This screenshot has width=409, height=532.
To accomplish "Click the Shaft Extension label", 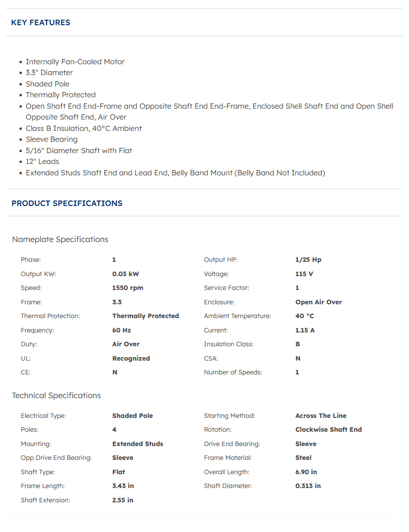I will tap(45, 500).
